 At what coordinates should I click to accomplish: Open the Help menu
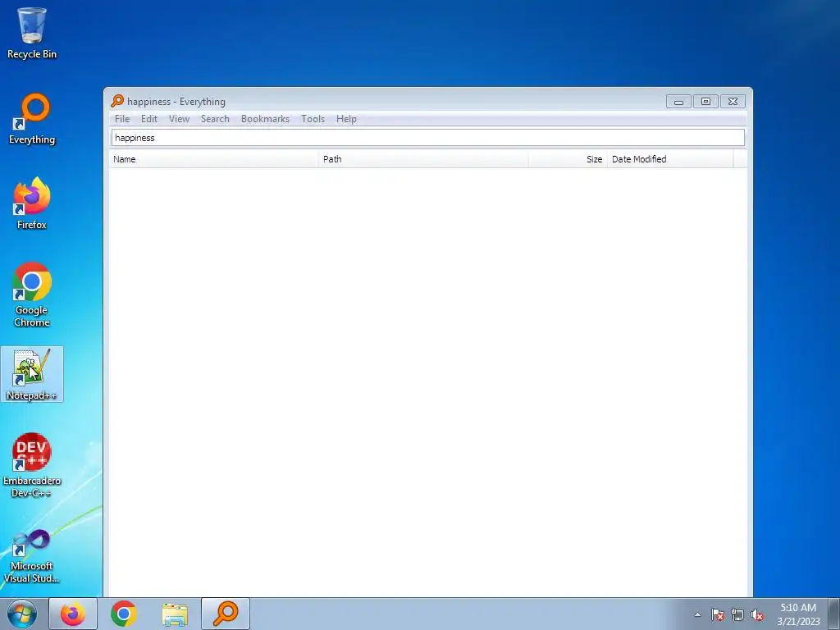click(346, 119)
